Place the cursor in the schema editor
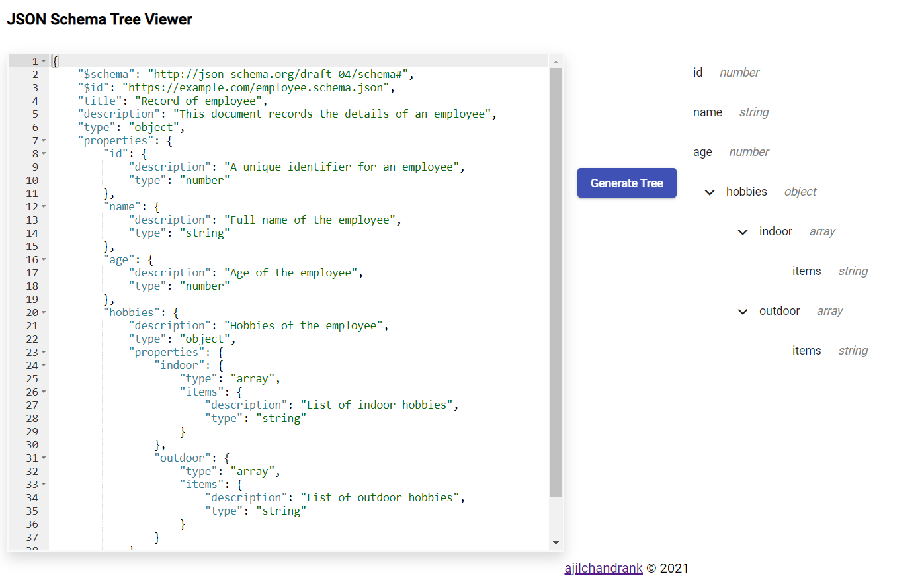Image resolution: width=924 pixels, height=586 pixels. click(298, 265)
